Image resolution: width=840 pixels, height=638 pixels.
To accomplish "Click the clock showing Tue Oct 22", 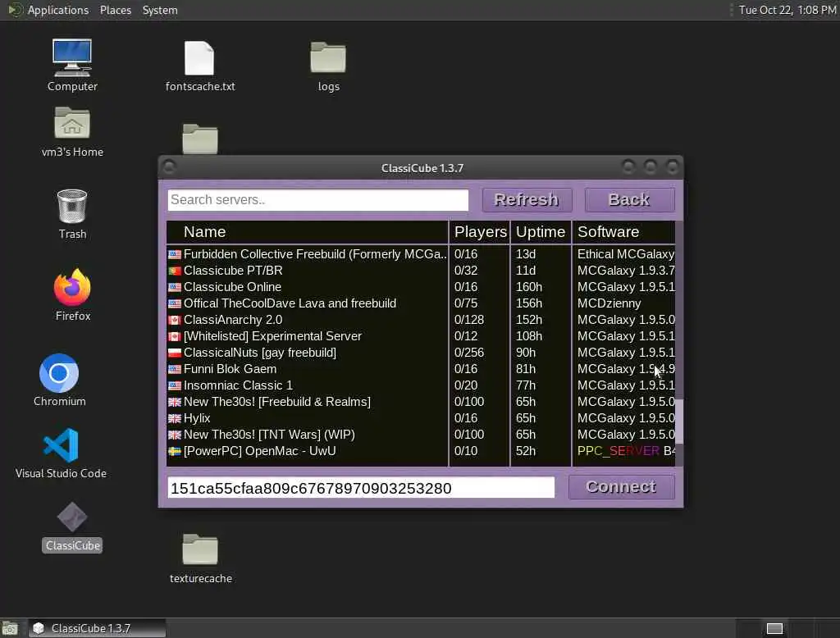I will click(787, 10).
